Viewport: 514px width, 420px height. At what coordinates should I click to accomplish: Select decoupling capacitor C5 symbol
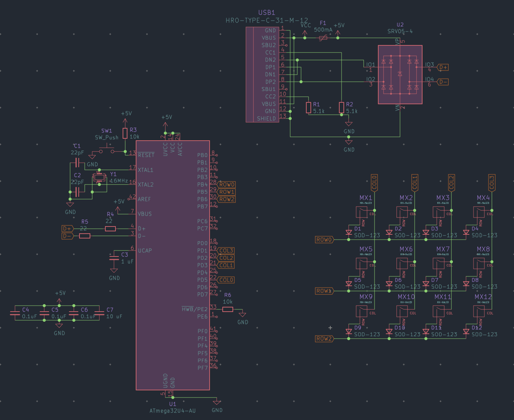pyautogui.click(x=44, y=313)
